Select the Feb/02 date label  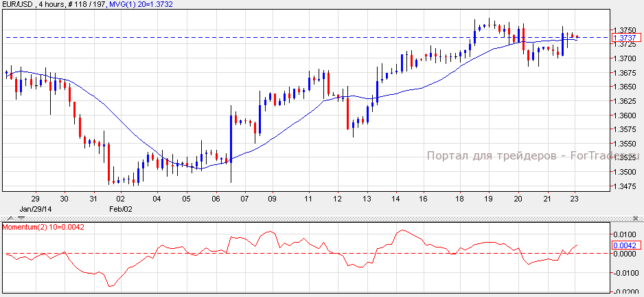[119, 208]
